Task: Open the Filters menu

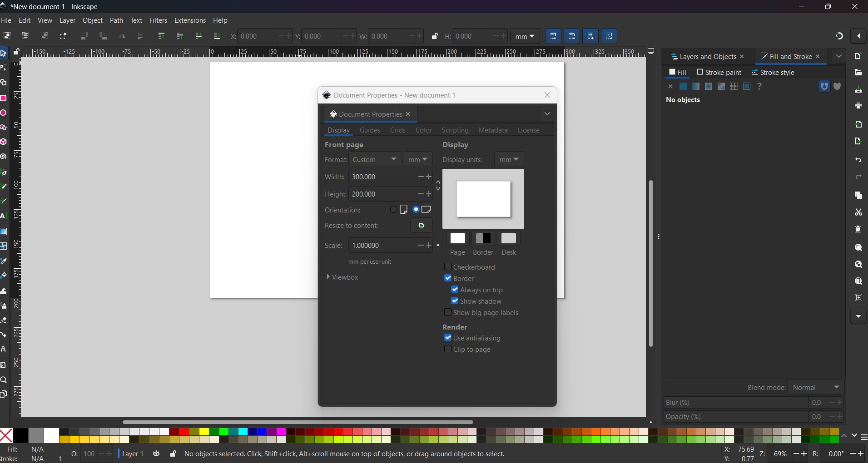Action: pos(158,20)
